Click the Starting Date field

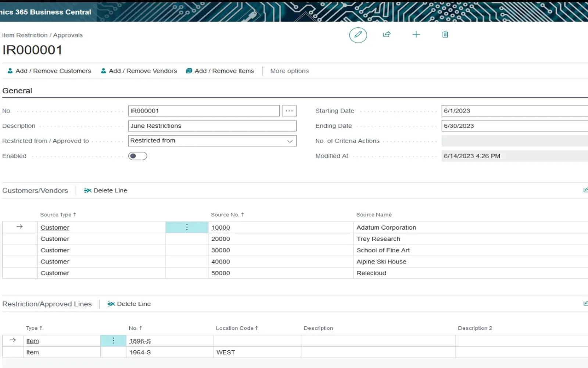pyautogui.click(x=514, y=111)
